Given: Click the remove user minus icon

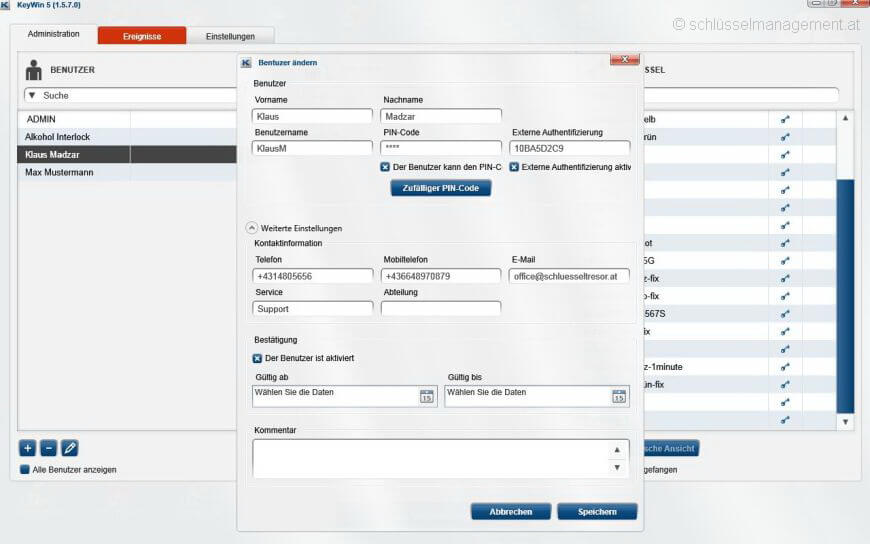Looking at the screenshot, I should point(48,448).
